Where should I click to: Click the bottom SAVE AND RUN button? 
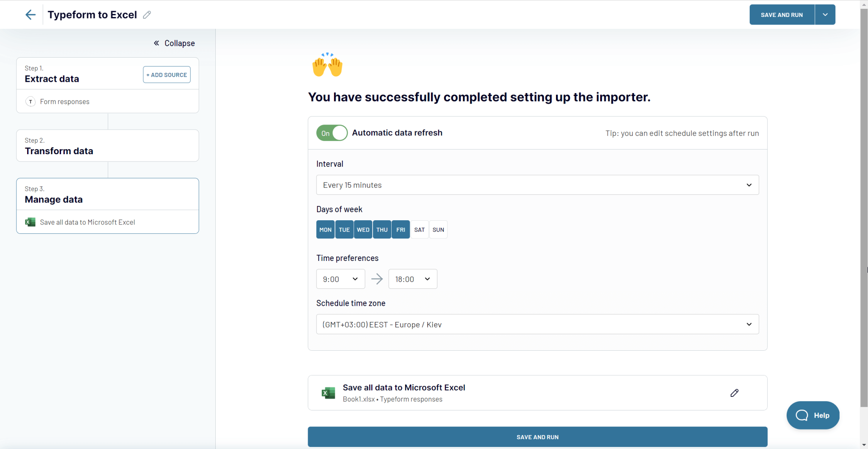pos(537,437)
